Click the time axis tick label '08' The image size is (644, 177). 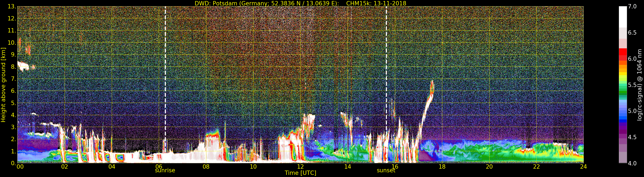(206, 166)
